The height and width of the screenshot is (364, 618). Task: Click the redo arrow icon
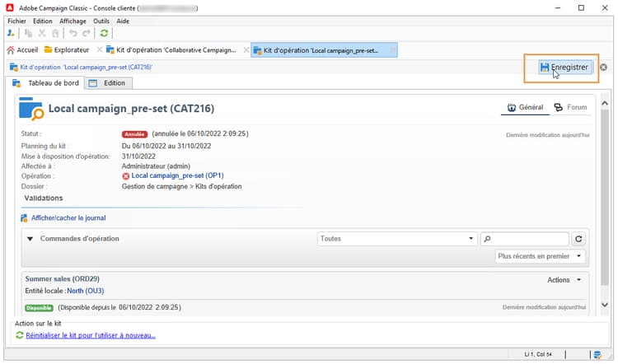pyautogui.click(x=87, y=33)
